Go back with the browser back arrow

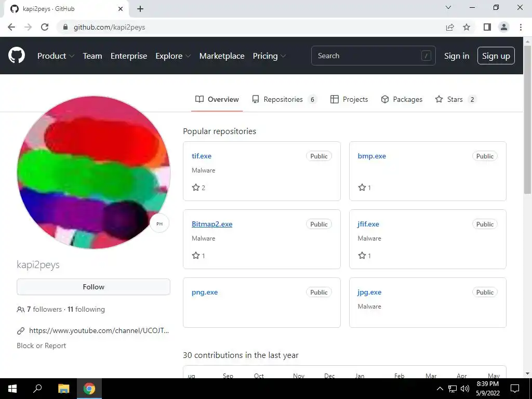tap(11, 27)
